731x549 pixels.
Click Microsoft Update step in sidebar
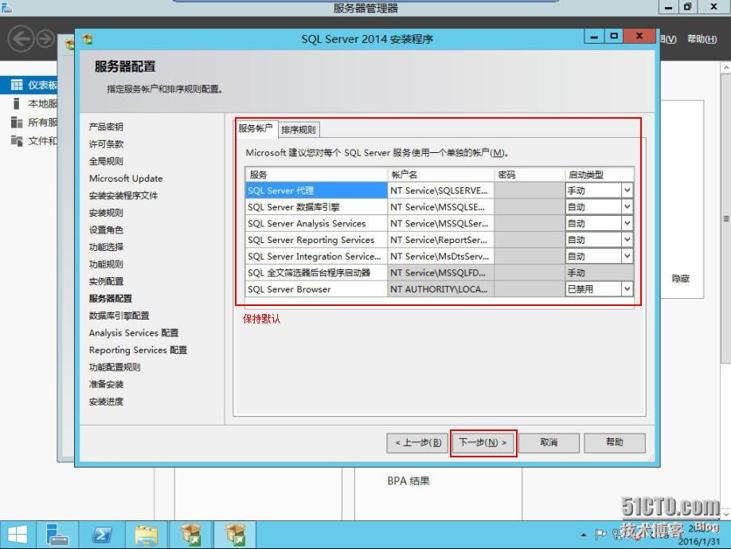pyautogui.click(x=126, y=178)
